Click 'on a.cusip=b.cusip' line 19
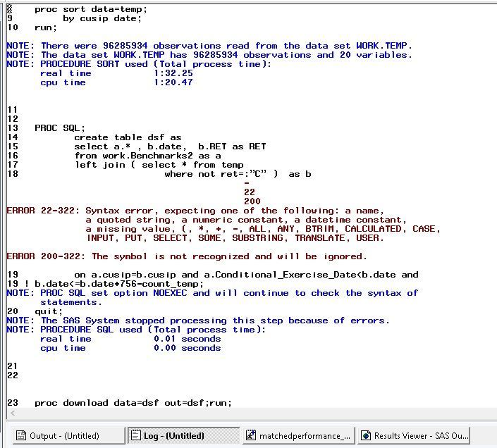Image resolution: width=497 pixels, height=448 pixels. click(246, 275)
